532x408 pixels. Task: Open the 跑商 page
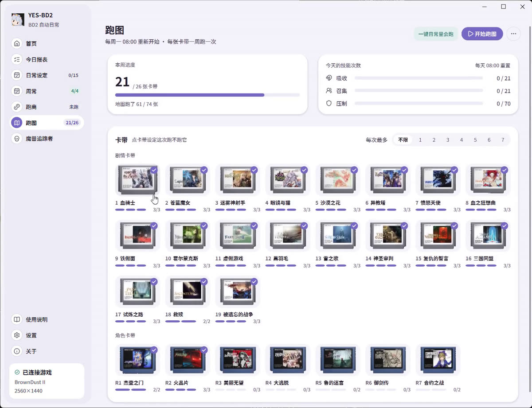click(47, 107)
